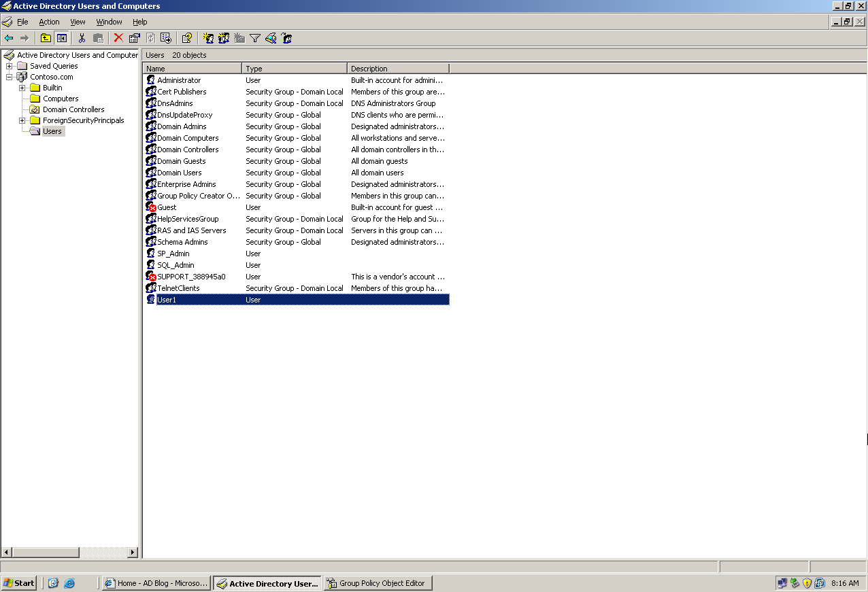Select the SQL_Admin user row
868x592 pixels.
[297, 265]
